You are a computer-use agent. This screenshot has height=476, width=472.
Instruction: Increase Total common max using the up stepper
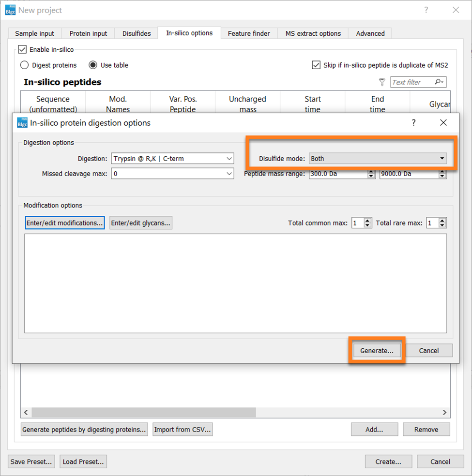click(366, 220)
